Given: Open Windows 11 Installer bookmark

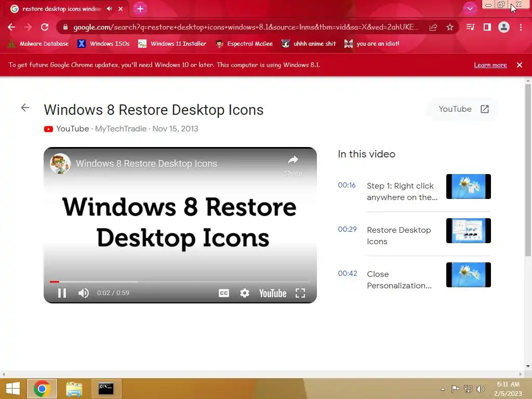Looking at the screenshot, I should 172,44.
